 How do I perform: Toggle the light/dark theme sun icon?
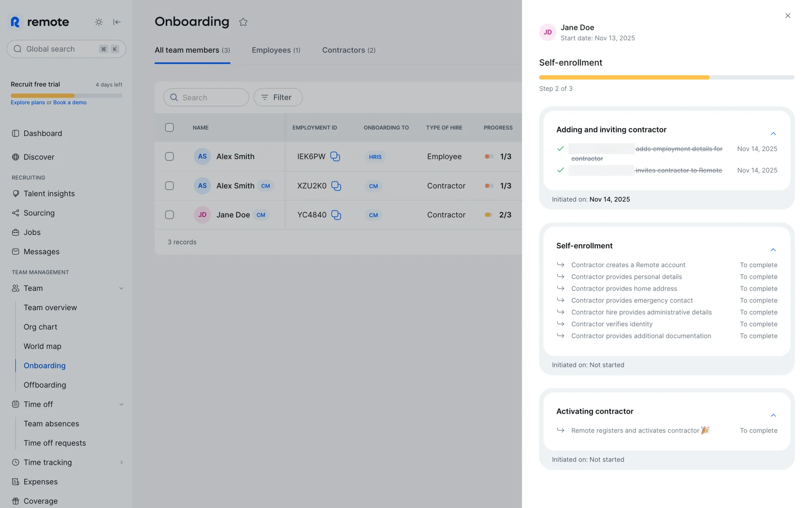pyautogui.click(x=99, y=22)
